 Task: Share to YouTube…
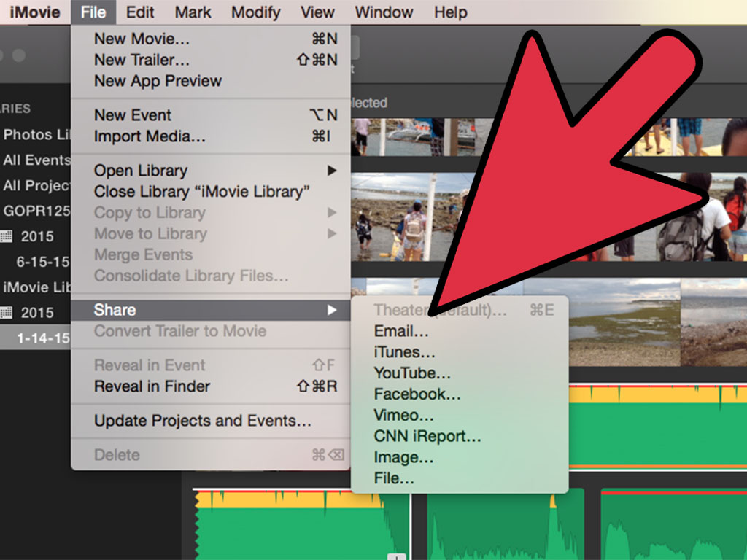460,373
